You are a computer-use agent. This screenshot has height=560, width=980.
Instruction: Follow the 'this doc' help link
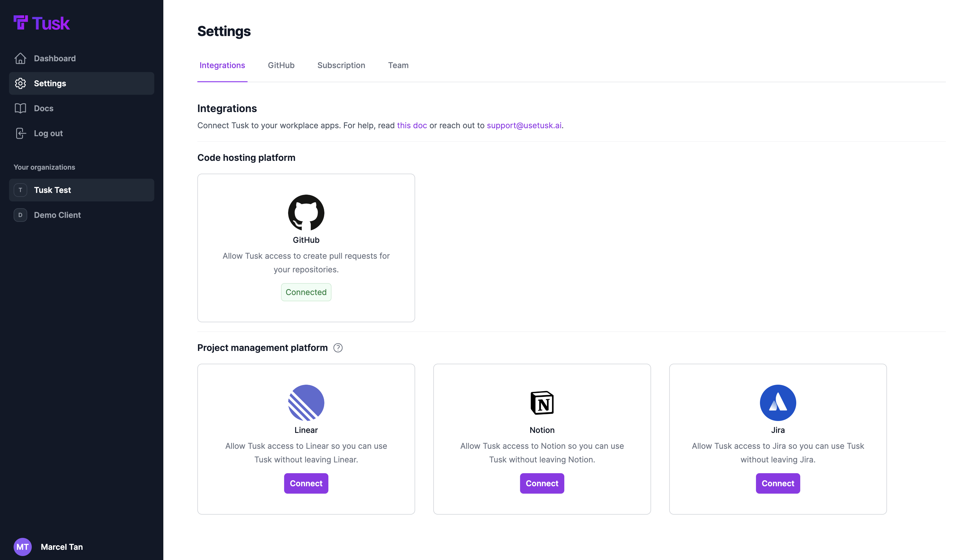click(412, 125)
